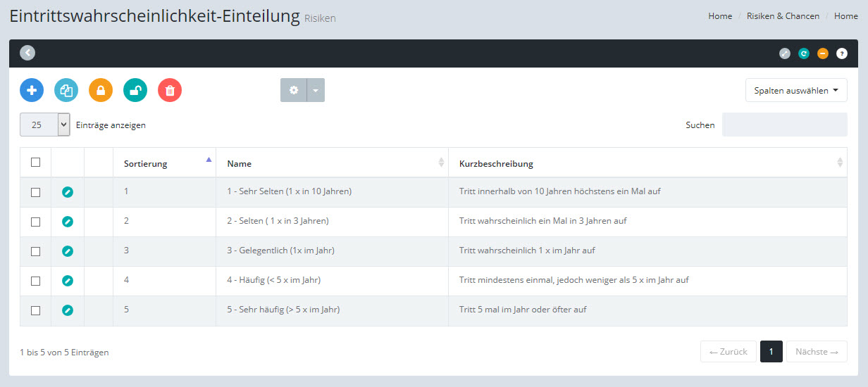Click into the Suchen search field
The width and height of the screenshot is (868, 387).
click(784, 125)
